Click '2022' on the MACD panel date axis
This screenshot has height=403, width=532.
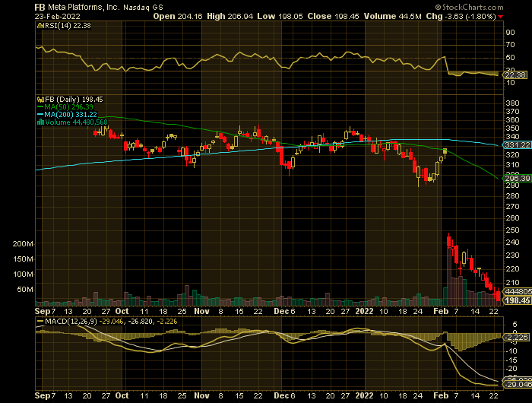pyautogui.click(x=364, y=396)
